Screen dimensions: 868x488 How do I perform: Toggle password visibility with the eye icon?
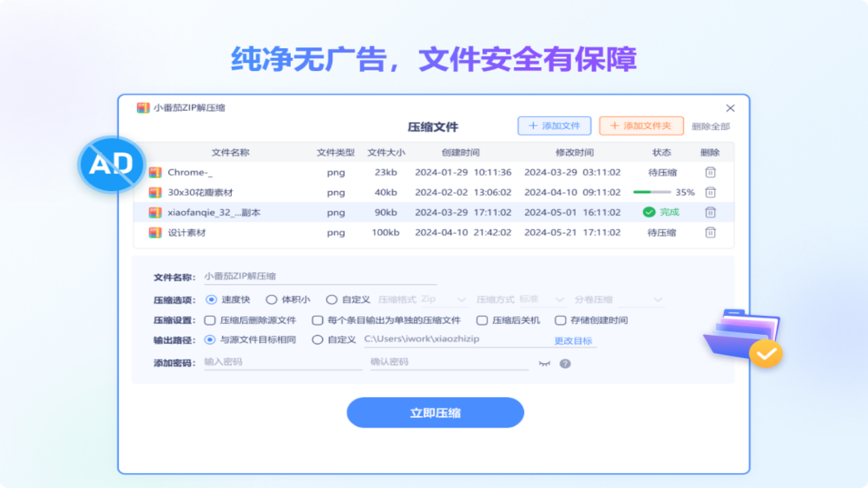pos(545,364)
